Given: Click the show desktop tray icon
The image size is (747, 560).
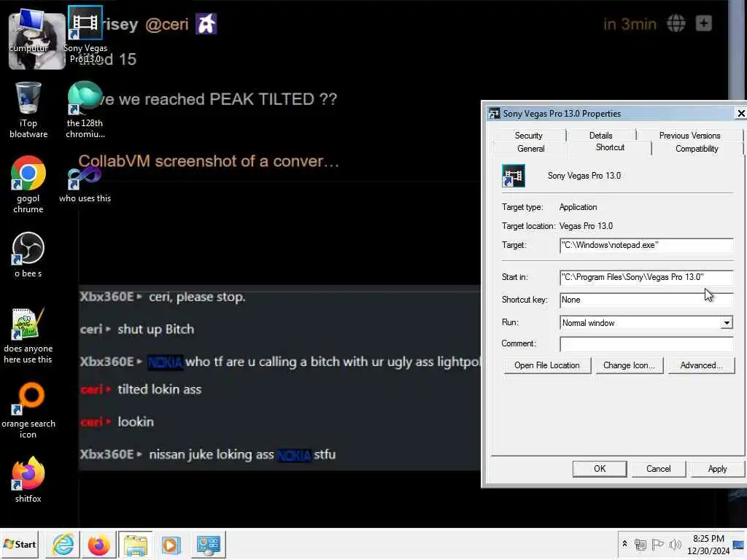Looking at the screenshot, I should [x=739, y=545].
